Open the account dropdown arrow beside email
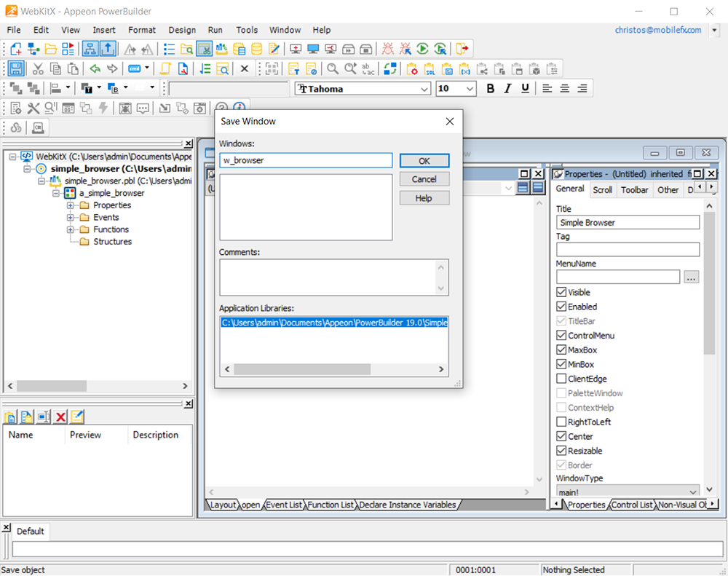 pyautogui.click(x=715, y=30)
